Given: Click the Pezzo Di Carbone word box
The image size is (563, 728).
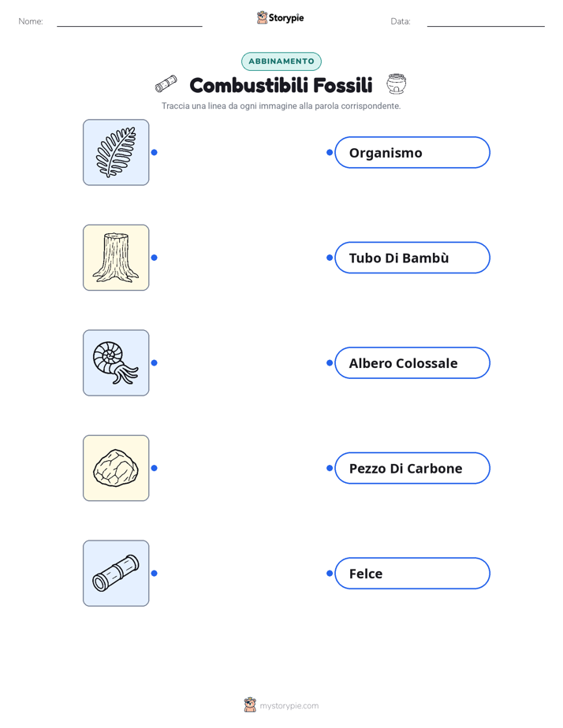Looking at the screenshot, I should click(x=412, y=468).
